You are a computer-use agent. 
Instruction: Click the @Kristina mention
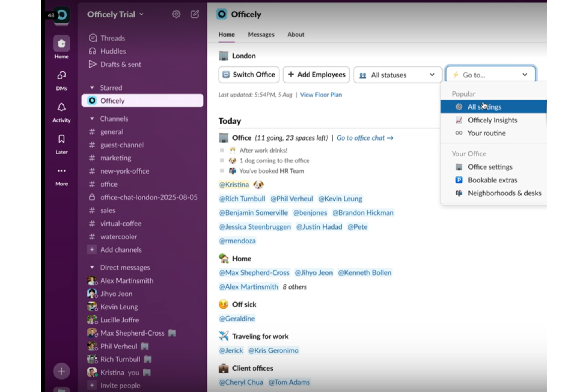pos(234,185)
